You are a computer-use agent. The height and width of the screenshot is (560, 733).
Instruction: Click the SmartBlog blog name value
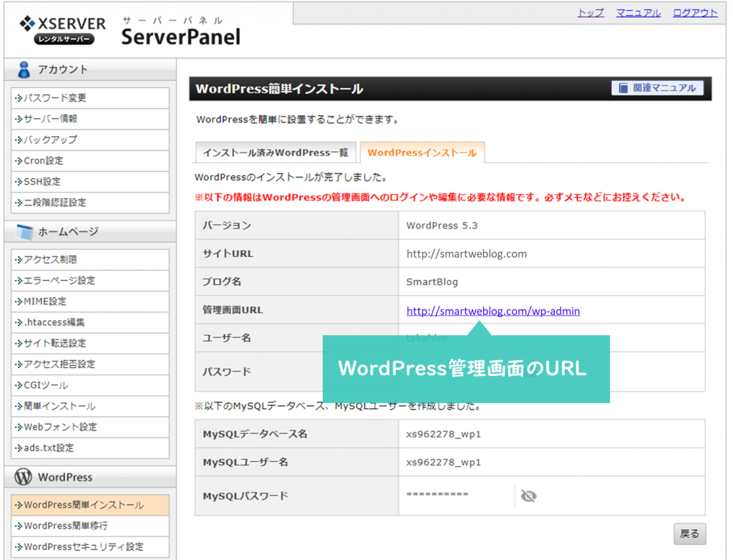tap(432, 282)
